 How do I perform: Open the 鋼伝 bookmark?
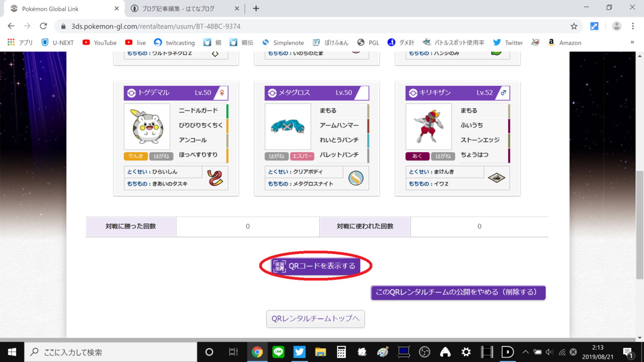coord(241,42)
